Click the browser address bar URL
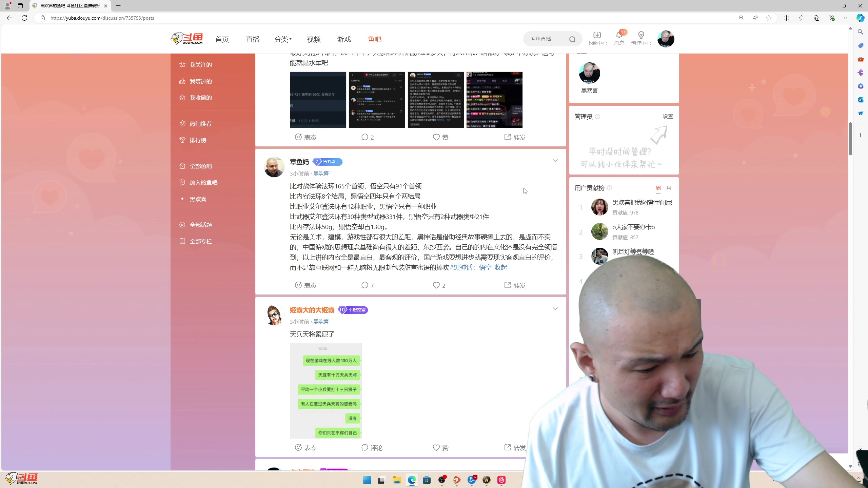 pyautogui.click(x=102, y=18)
